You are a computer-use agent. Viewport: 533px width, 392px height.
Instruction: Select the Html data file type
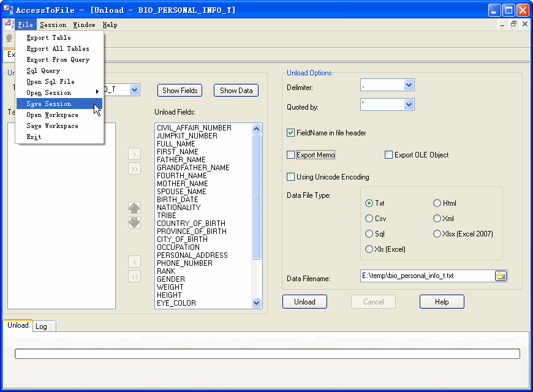pyautogui.click(x=437, y=203)
